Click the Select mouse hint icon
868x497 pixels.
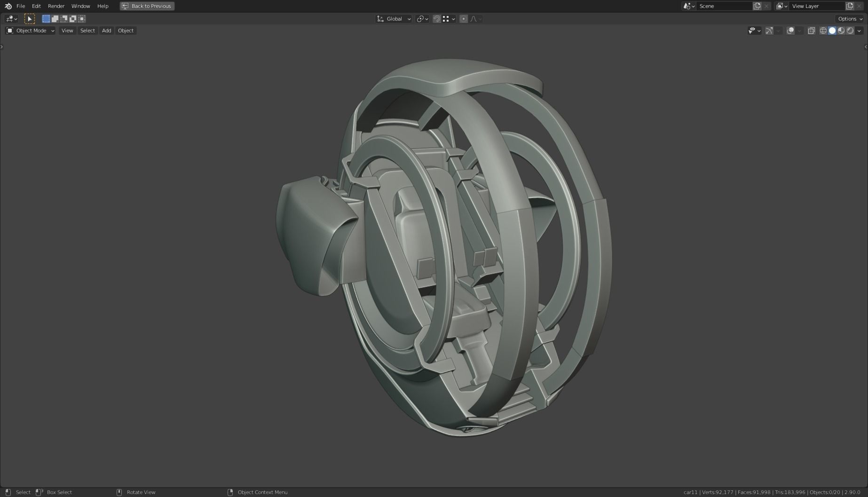coord(8,492)
